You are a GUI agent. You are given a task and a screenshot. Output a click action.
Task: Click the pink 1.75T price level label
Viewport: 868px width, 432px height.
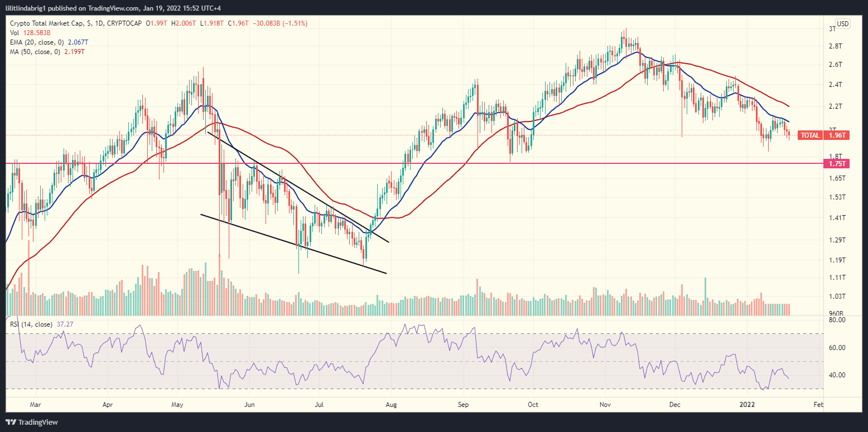[x=836, y=164]
